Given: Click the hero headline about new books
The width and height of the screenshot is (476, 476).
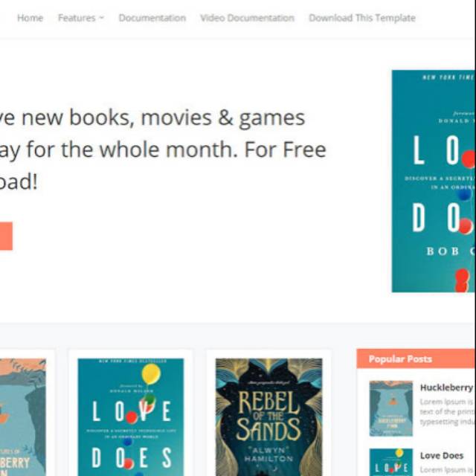Looking at the screenshot, I should pyautogui.click(x=163, y=149).
